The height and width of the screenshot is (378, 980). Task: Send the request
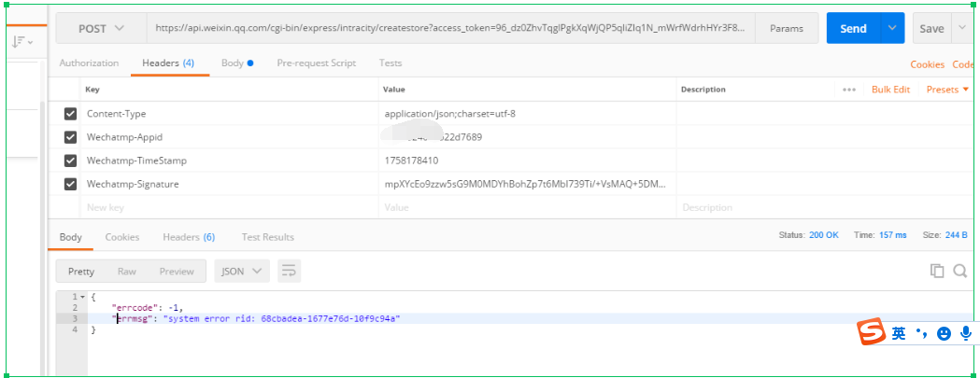(853, 28)
